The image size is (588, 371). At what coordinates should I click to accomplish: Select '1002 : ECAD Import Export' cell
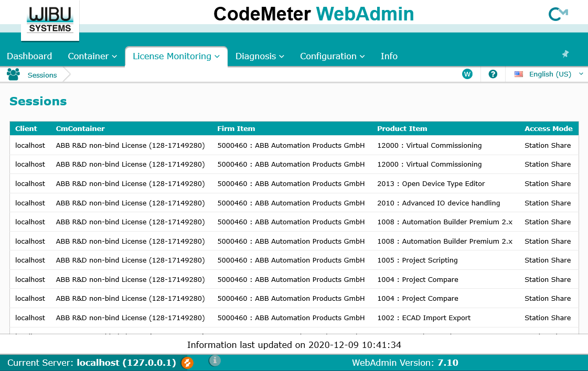424,318
